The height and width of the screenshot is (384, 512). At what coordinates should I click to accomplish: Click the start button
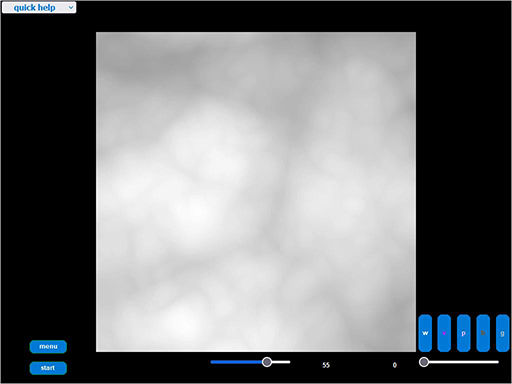48,368
